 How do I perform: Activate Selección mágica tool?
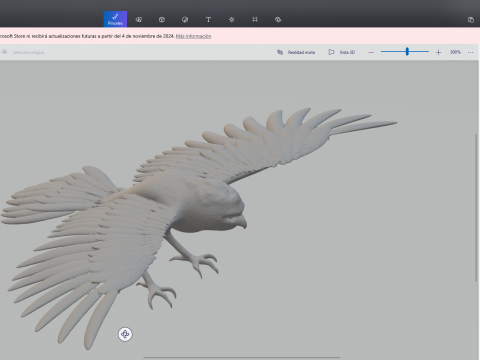(23, 52)
